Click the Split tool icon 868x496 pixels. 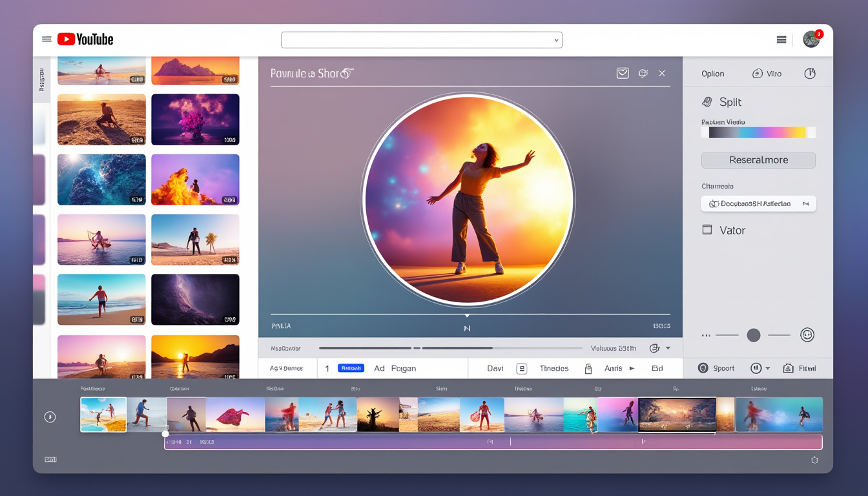(x=707, y=102)
